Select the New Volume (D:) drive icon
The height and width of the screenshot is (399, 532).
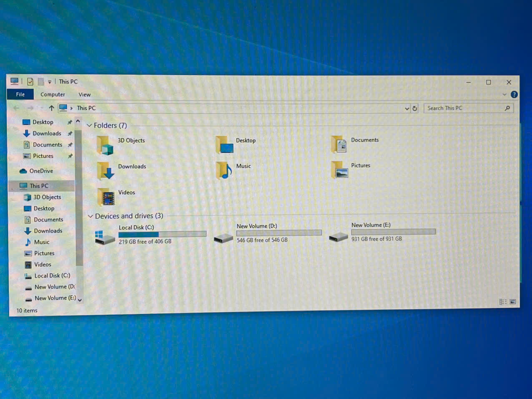click(223, 238)
